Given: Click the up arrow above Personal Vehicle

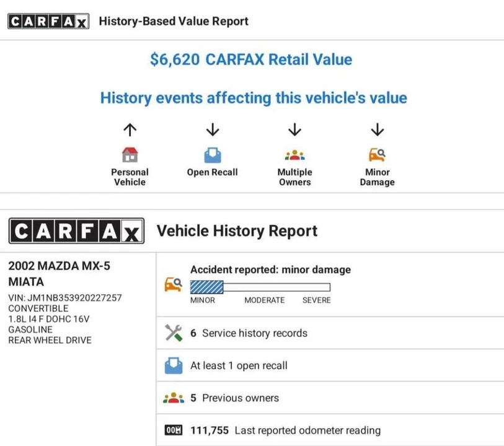Looking at the screenshot, I should tap(130, 129).
